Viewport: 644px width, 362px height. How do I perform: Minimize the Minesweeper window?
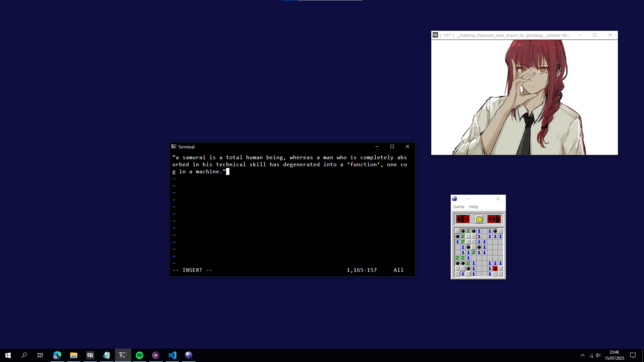click(x=468, y=199)
